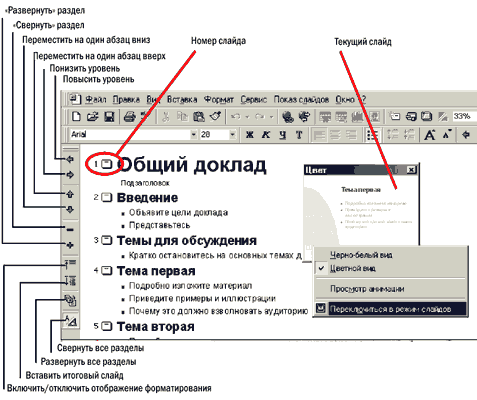Screen dimensions: 477x400
Task: Open the font size 28 dropdown
Action: [x=232, y=135]
